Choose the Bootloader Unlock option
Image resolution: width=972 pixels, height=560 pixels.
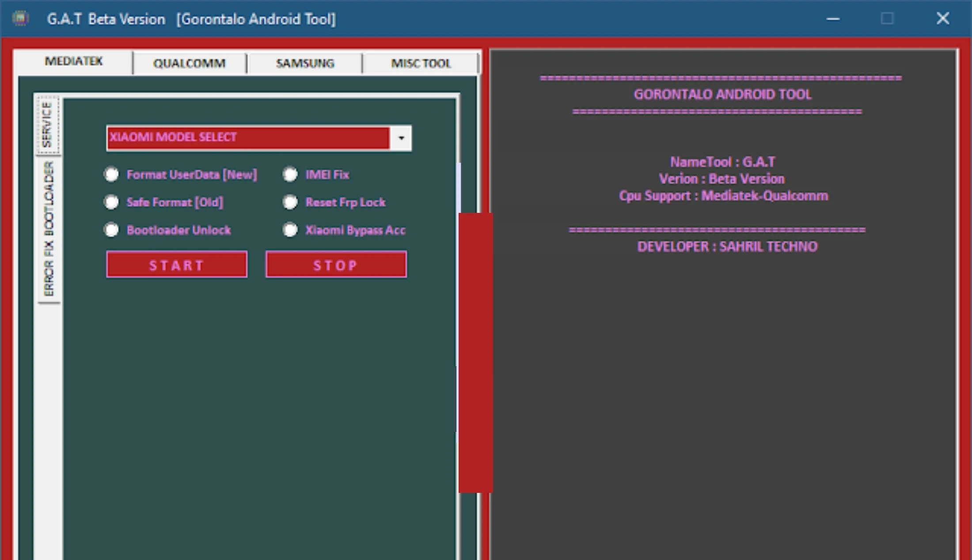tap(112, 230)
